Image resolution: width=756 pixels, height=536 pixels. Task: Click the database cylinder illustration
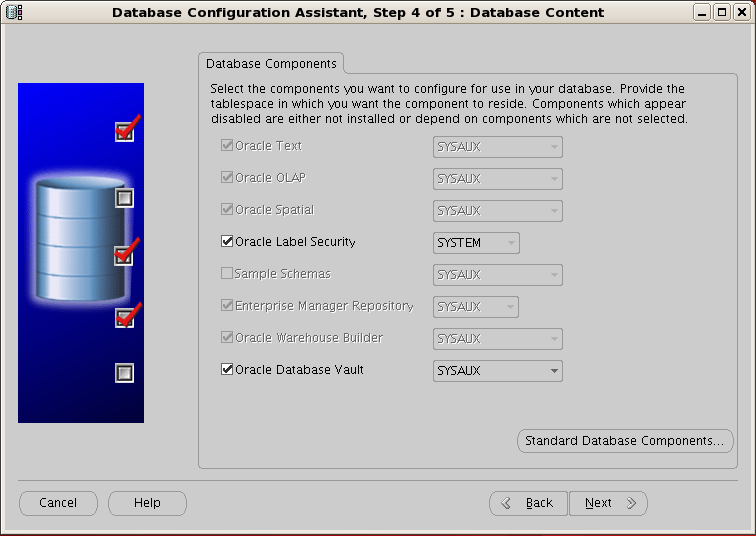(80, 240)
